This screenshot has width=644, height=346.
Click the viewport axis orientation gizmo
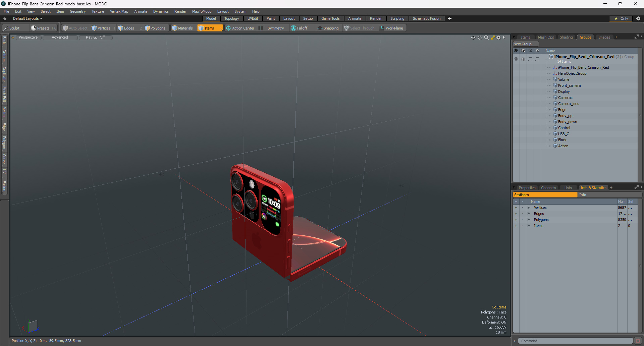[x=30, y=326]
